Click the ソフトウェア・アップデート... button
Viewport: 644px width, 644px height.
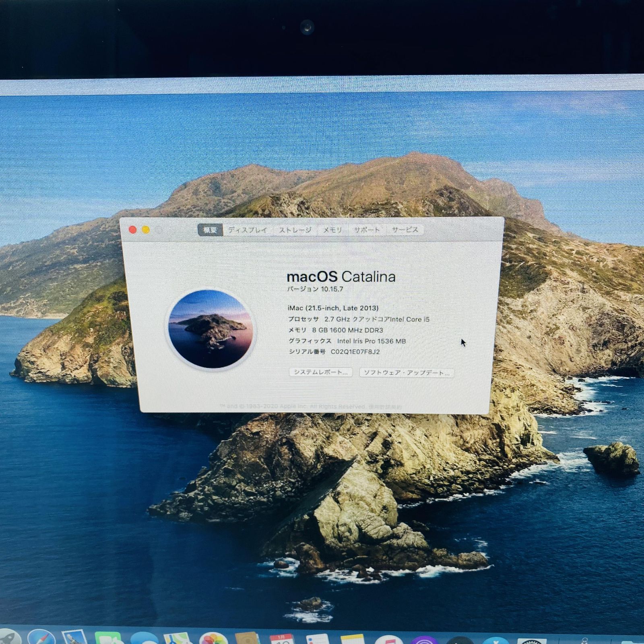[x=407, y=373]
